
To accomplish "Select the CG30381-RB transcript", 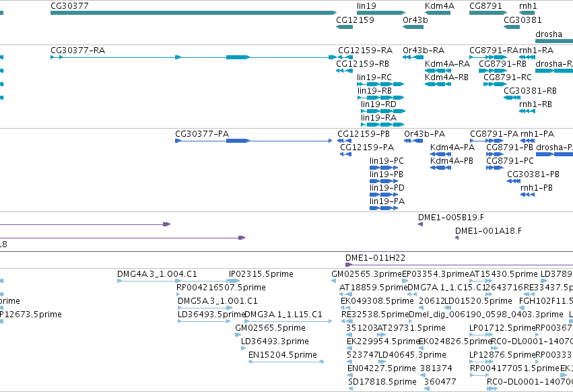I will point(512,98).
